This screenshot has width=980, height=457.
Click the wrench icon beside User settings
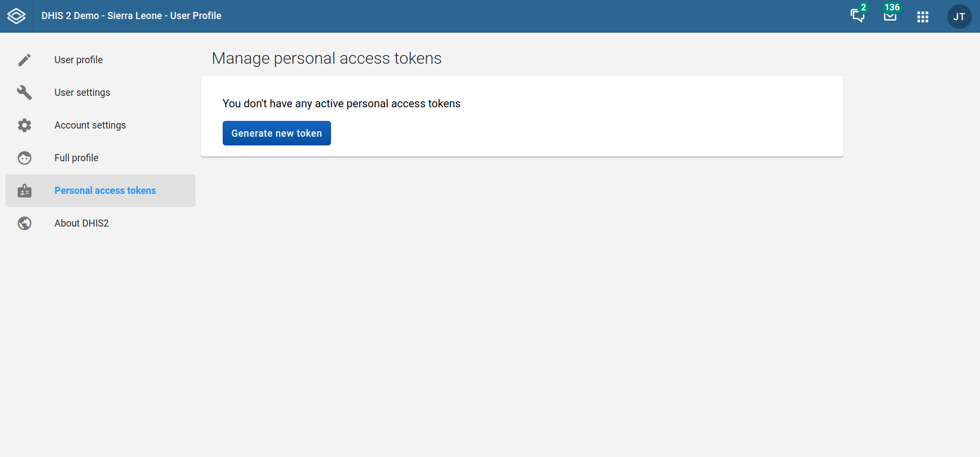tap(24, 93)
